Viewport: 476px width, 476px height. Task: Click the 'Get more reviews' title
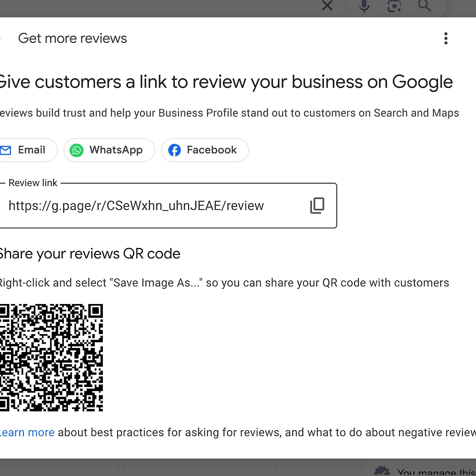73,38
